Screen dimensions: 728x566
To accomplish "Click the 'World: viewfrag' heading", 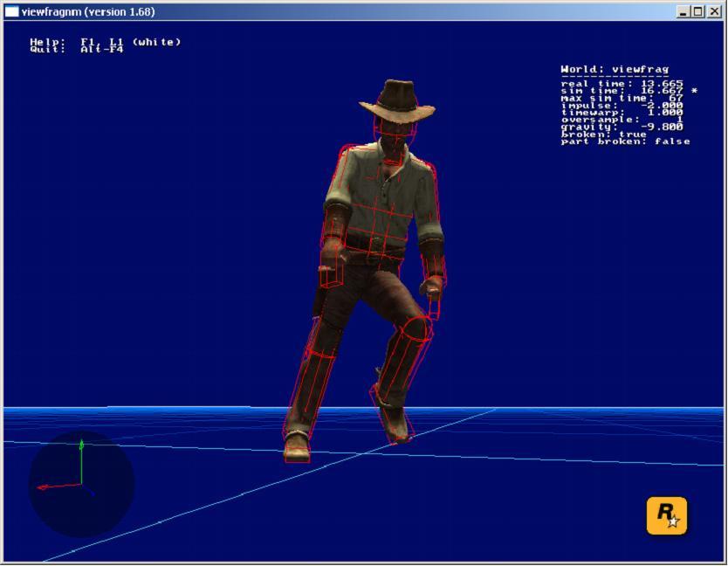I will click(615, 70).
